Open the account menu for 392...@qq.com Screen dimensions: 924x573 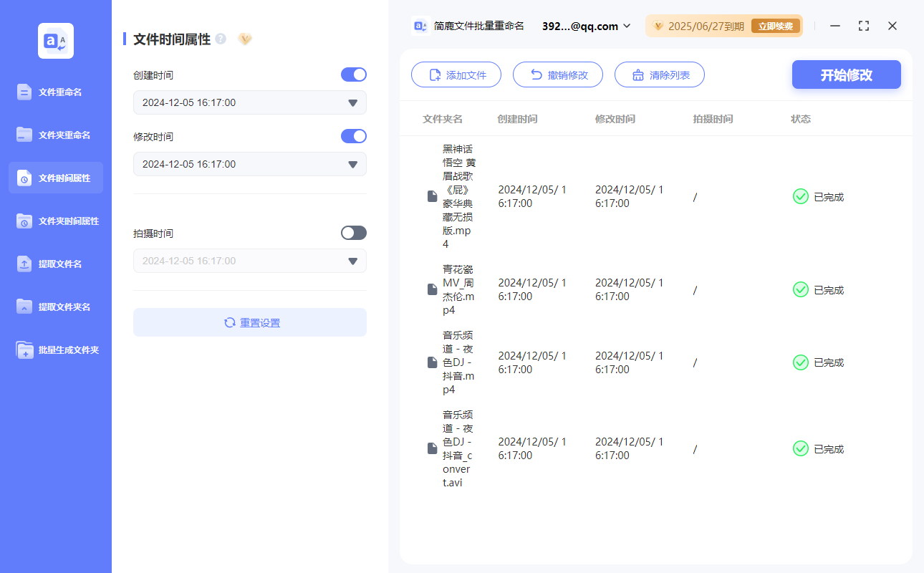[584, 26]
